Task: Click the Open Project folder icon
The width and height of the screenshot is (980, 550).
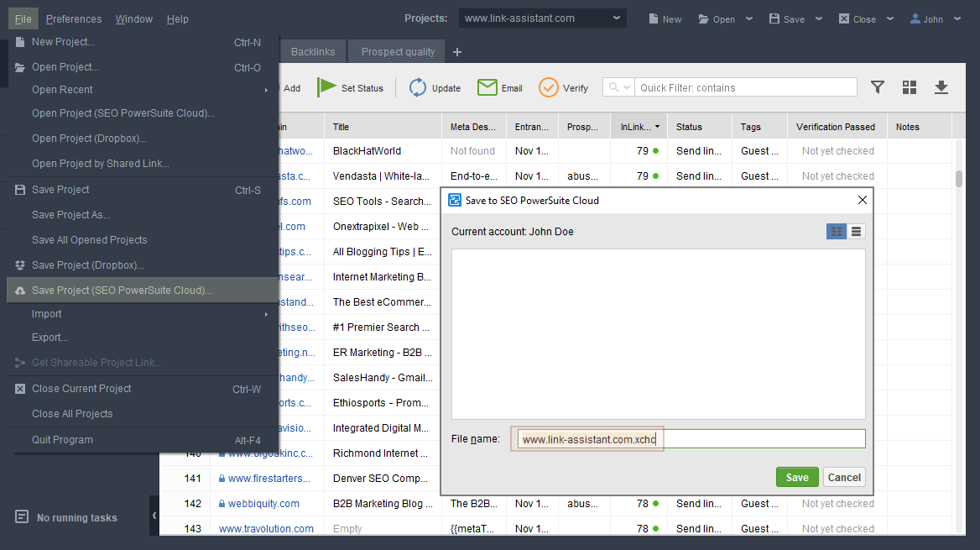Action: (20, 67)
